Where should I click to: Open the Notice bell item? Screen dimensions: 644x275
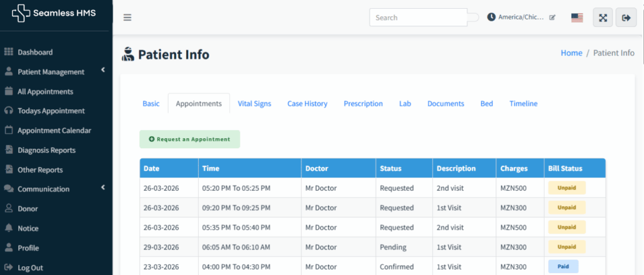click(28, 229)
